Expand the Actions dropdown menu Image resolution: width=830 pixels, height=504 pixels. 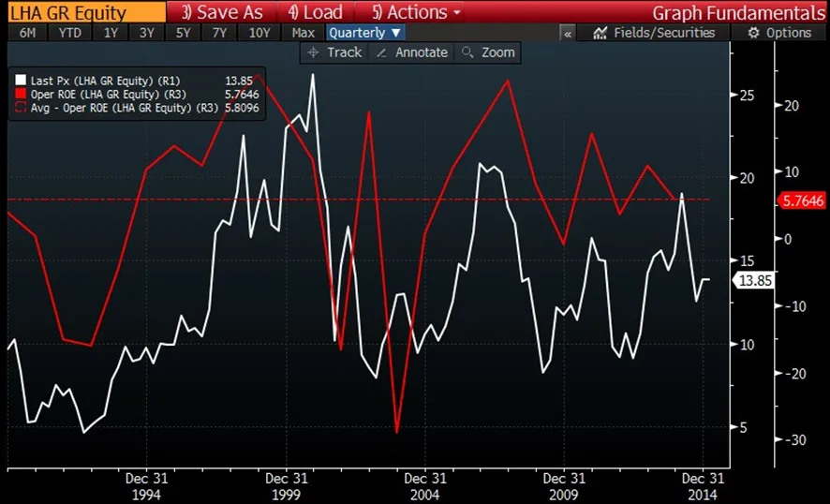coord(416,12)
